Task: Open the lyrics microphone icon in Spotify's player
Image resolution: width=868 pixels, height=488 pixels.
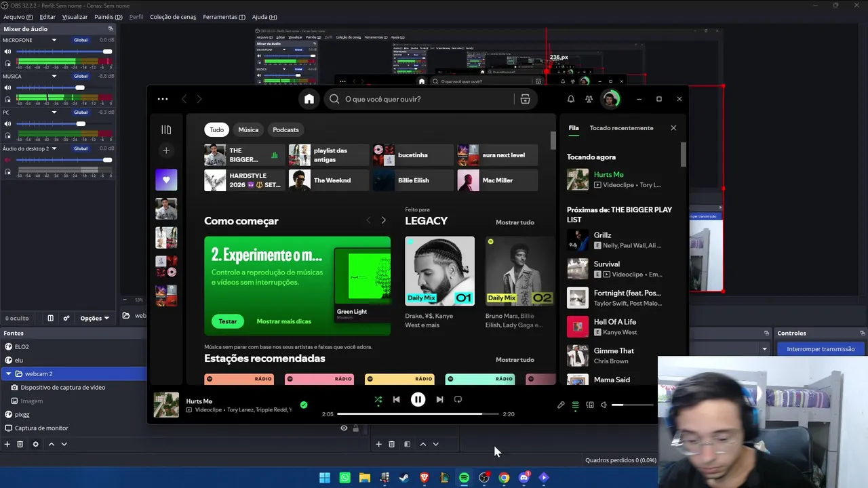Action: tap(561, 405)
